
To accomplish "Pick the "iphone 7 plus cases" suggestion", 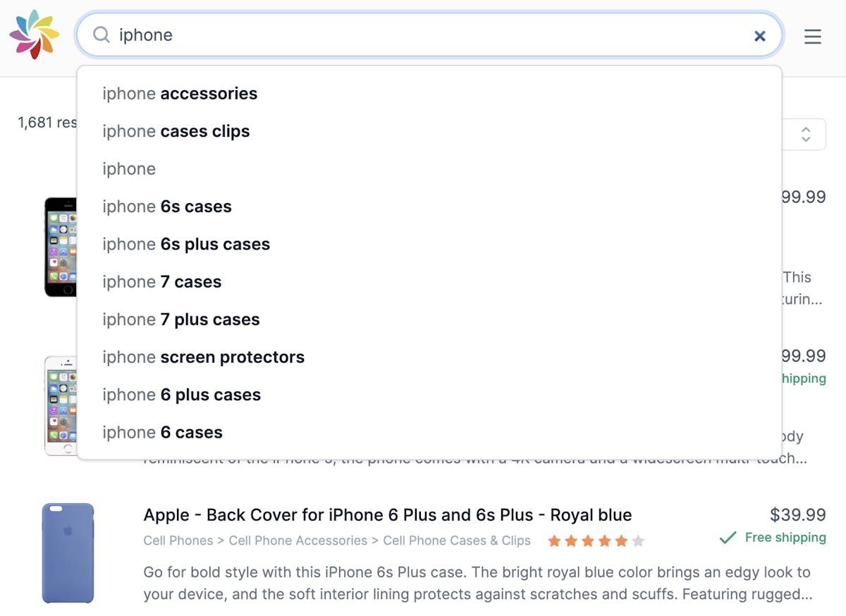I will tap(429, 320).
